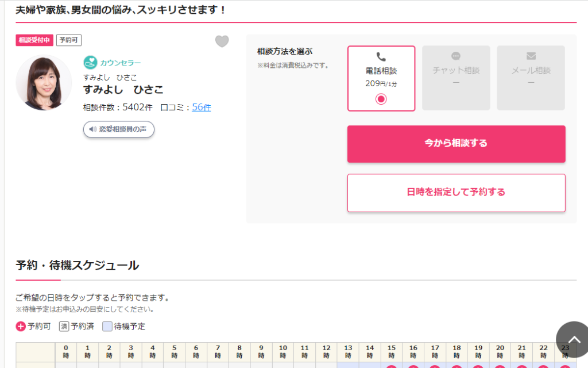Click the chat bubble icon in チャット相談
This screenshot has height=368, width=588.
455,56
